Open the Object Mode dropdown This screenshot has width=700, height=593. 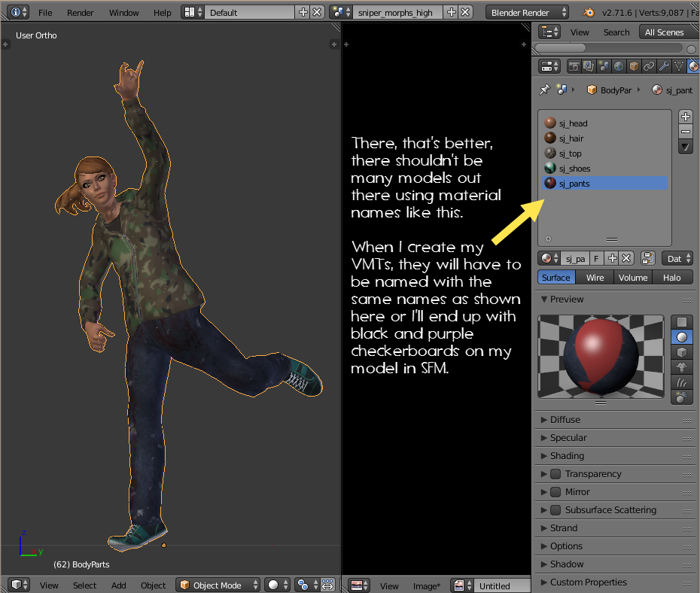tap(218, 585)
